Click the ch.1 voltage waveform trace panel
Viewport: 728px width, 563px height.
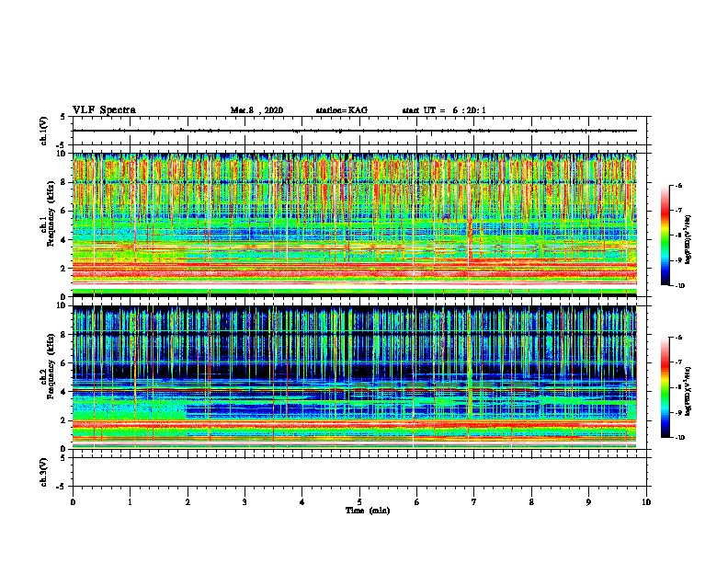click(359, 131)
